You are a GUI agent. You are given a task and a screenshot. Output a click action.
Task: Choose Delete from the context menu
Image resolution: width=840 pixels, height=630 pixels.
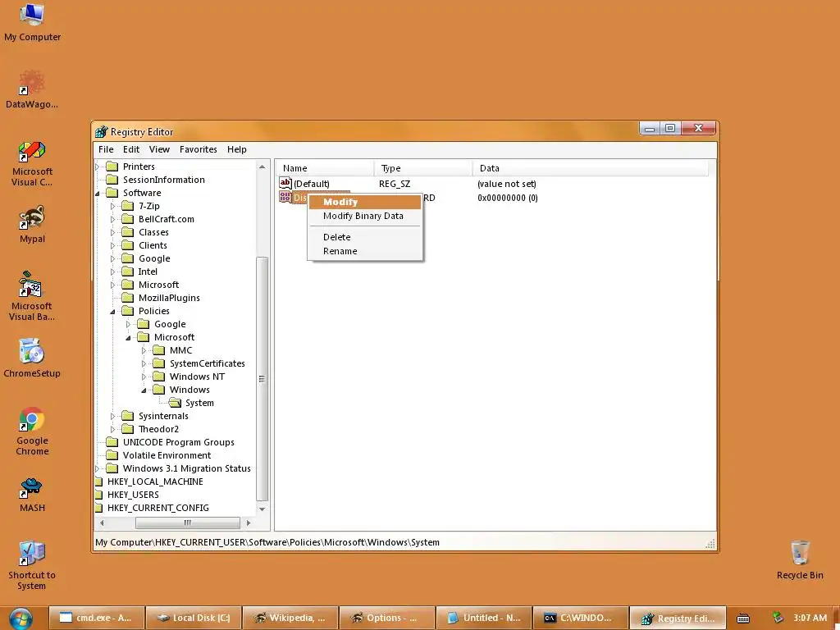pos(365,237)
